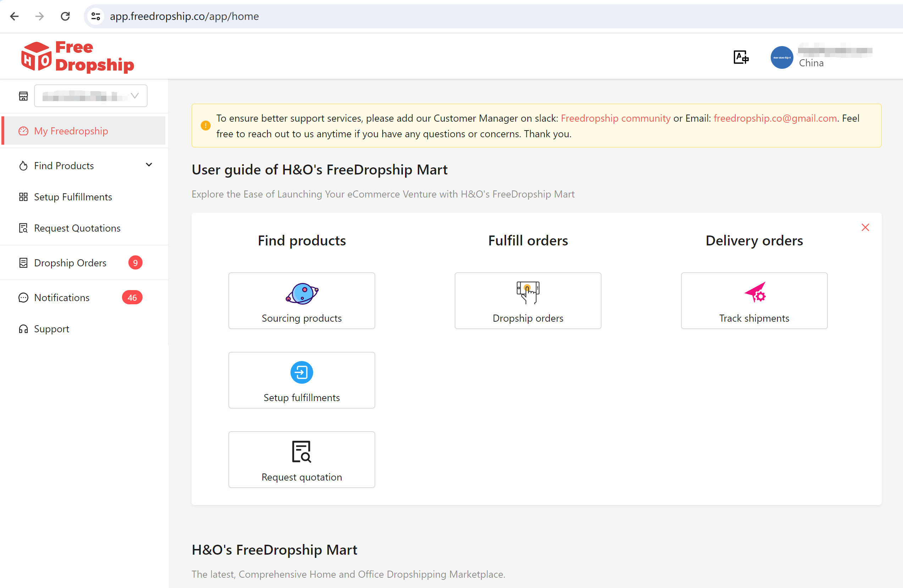The width and height of the screenshot is (903, 588).
Task: Click the browser back arrow
Action: (x=15, y=16)
